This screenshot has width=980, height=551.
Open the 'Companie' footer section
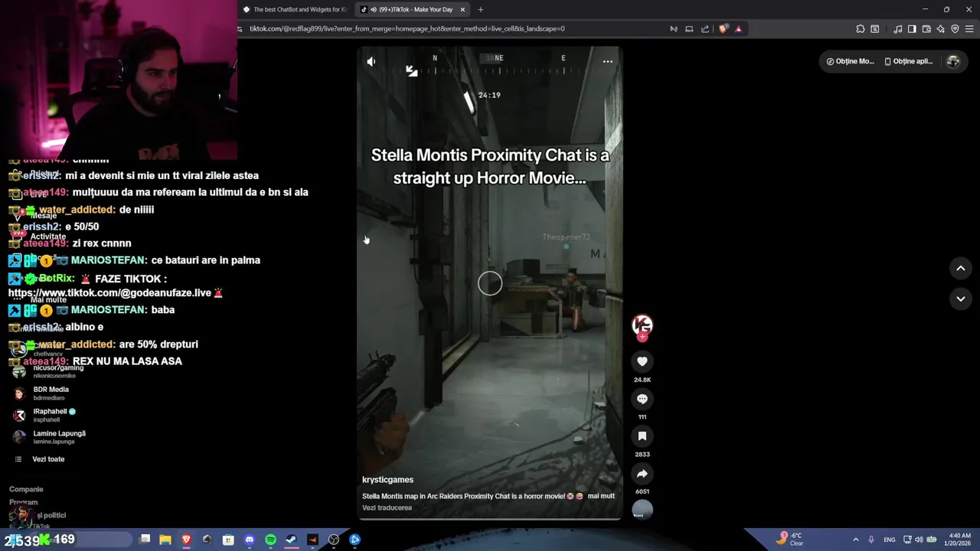26,489
